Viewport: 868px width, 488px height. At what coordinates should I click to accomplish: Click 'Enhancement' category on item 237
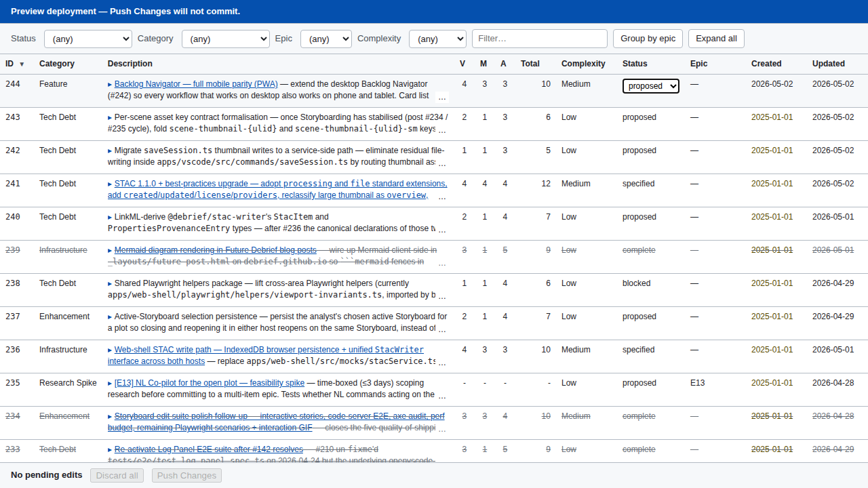pos(64,317)
